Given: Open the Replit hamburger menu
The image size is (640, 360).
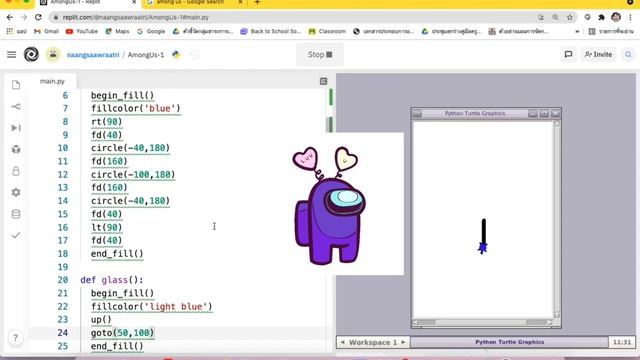Looking at the screenshot, I should point(11,55).
